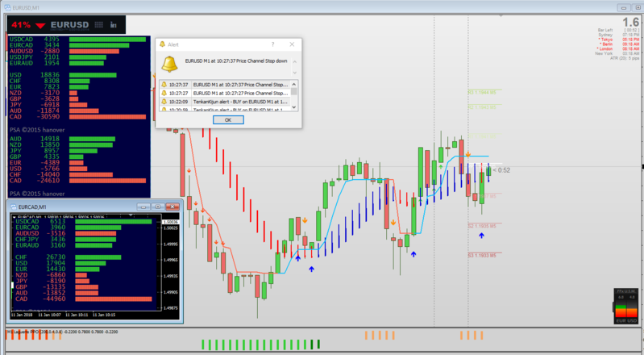Click the red bar beside CAD -44960
644x355 pixels.
point(114,299)
